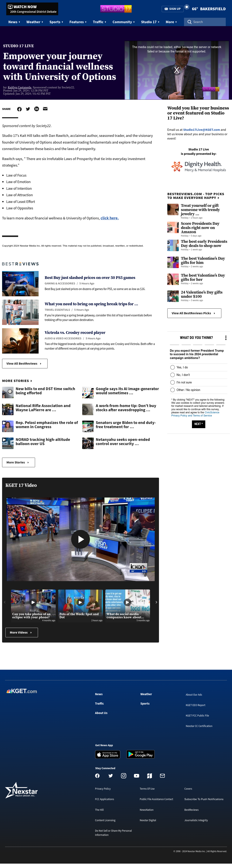Click the Studio 17 header logo
Image resolution: width=232 pixels, height=868 pixels.
[116, 9]
